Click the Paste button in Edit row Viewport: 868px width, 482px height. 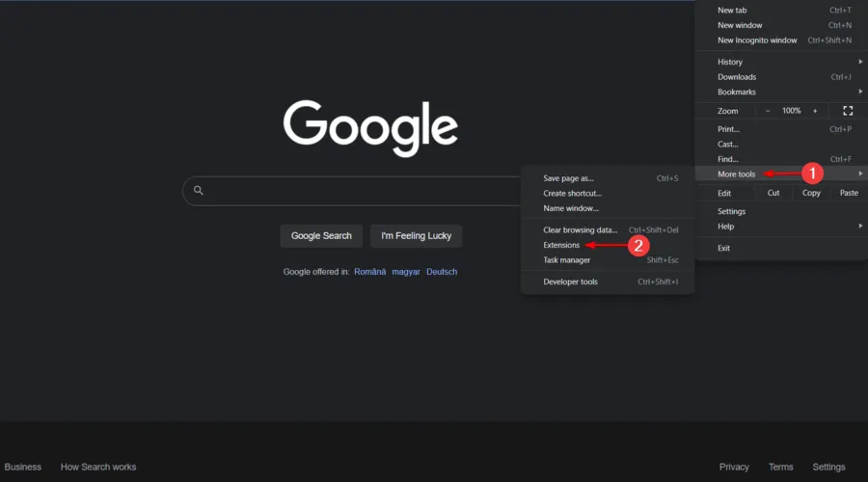coord(849,193)
